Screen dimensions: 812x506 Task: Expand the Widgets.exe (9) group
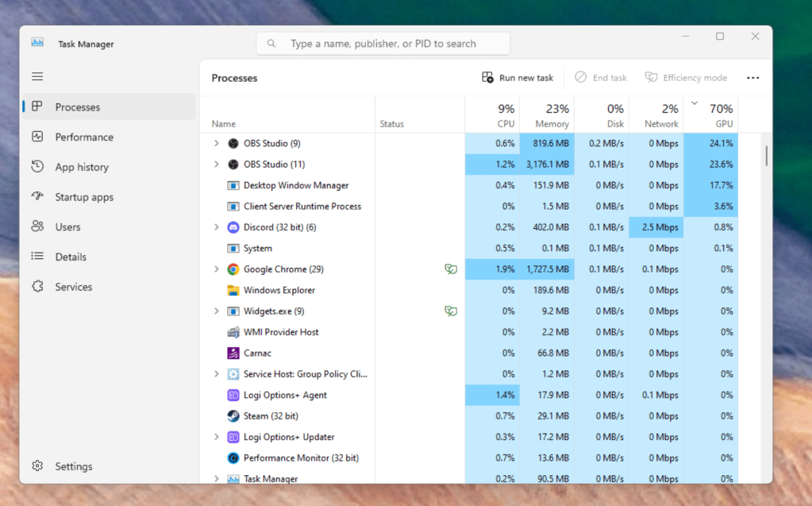tap(217, 311)
